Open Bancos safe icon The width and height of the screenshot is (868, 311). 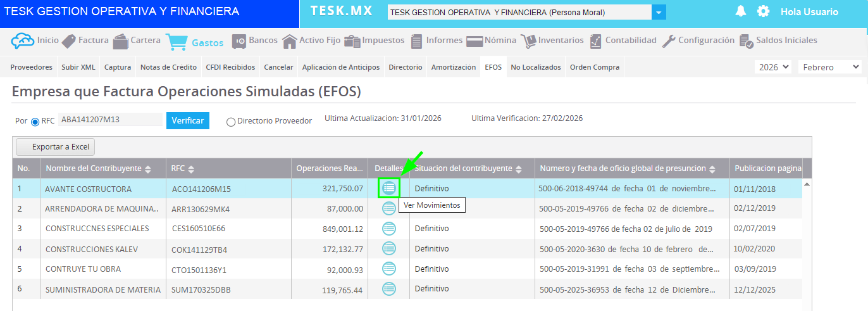point(239,42)
